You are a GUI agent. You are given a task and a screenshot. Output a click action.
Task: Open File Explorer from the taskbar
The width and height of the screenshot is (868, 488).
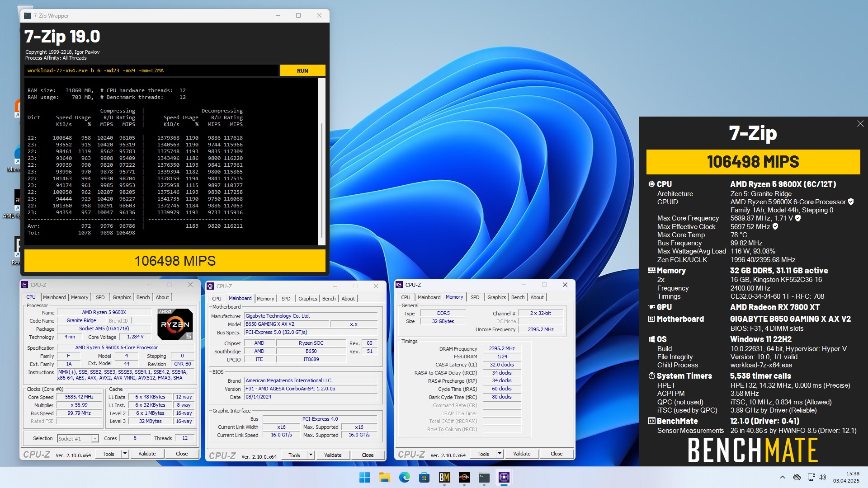click(x=384, y=477)
